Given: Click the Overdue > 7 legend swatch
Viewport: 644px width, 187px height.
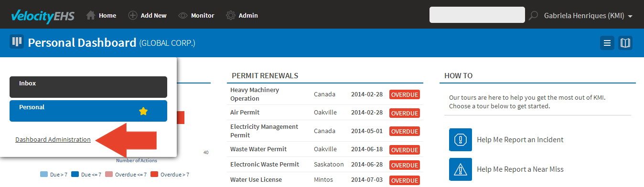Looking at the screenshot, I should pyautogui.click(x=155, y=174).
